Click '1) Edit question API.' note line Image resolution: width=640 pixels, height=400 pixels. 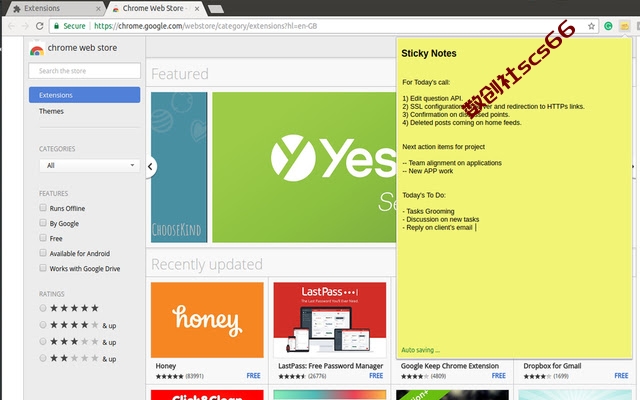click(x=433, y=98)
